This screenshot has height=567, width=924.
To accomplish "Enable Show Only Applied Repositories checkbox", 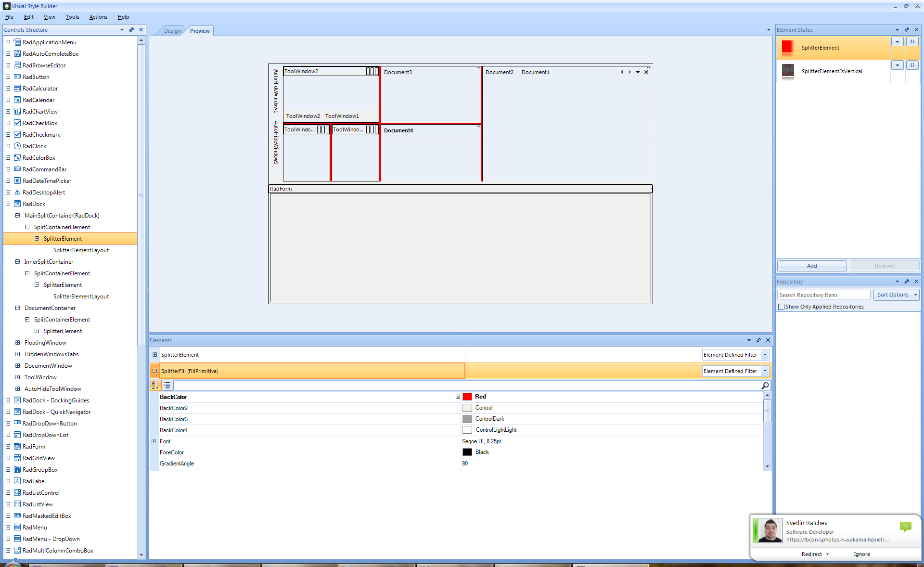I will tap(782, 307).
